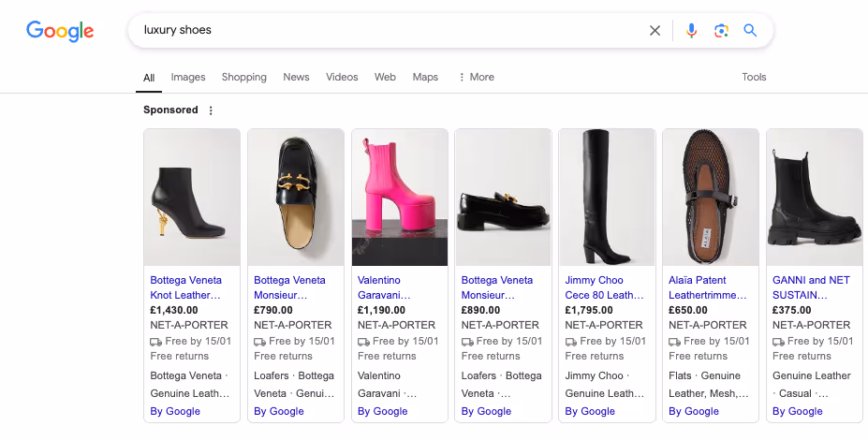Go to the Videos tab
The height and width of the screenshot is (441, 868).
click(342, 77)
